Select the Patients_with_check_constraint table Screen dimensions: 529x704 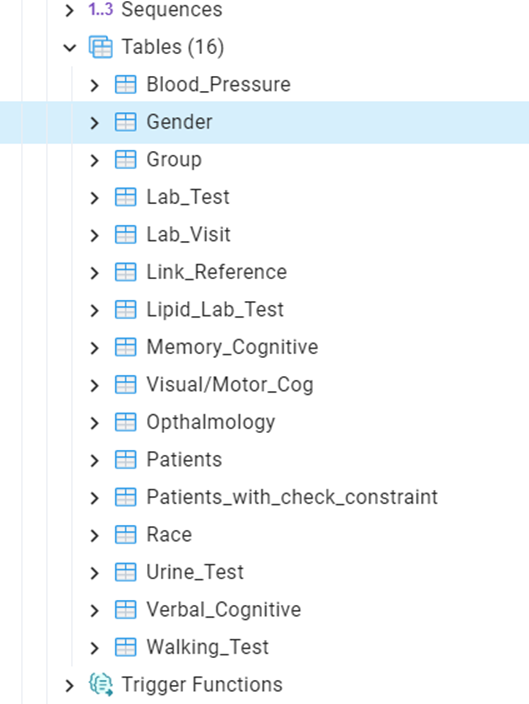tap(292, 497)
